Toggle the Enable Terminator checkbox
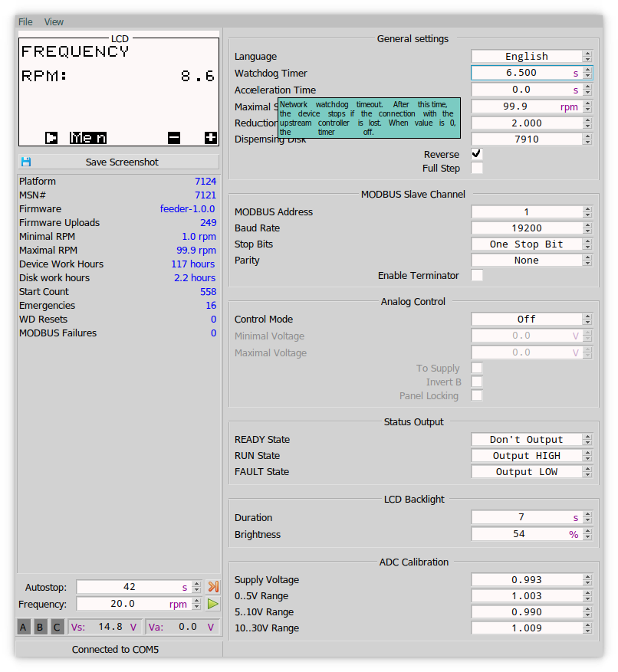618x672 pixels. click(477, 275)
